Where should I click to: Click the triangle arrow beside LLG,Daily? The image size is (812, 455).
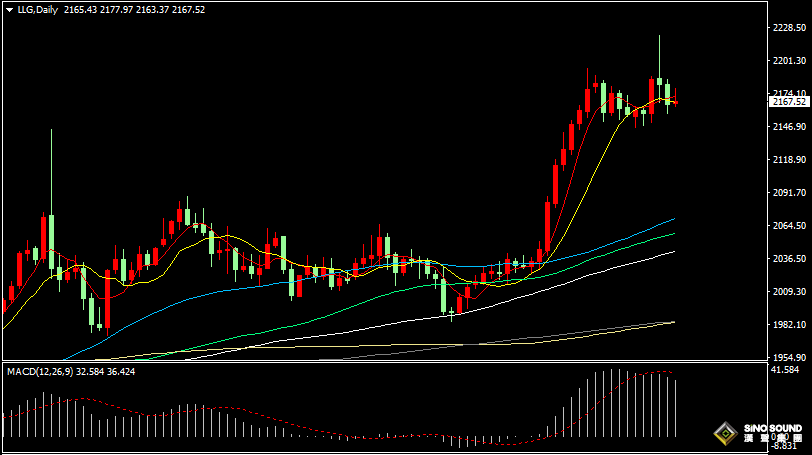[8, 9]
